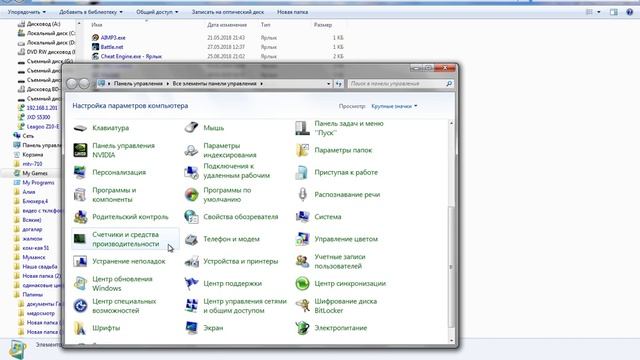640x360 pixels.
Task: Select Cheat Engine.exe - Ярлык in Explorer
Action: [x=131, y=56]
